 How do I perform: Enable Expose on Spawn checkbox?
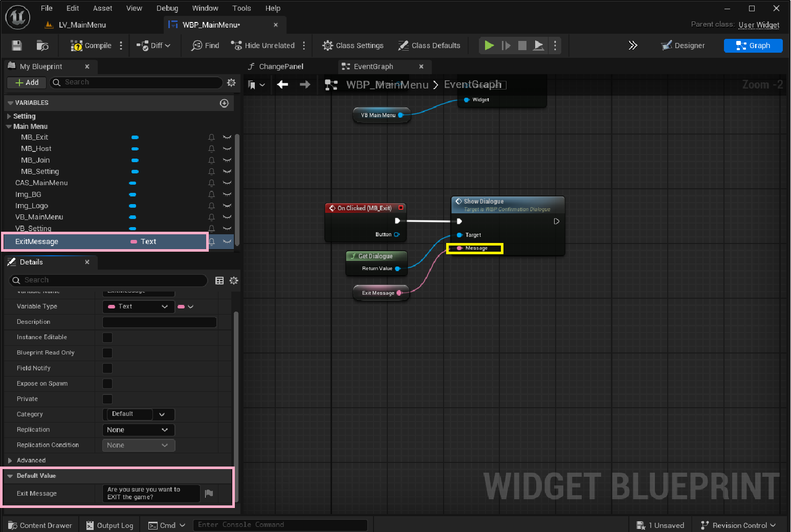(x=107, y=383)
